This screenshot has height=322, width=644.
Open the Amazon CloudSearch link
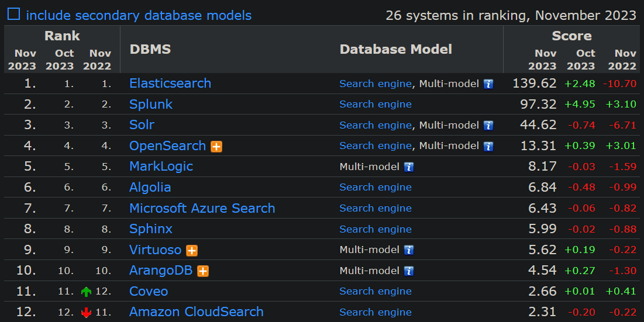(x=197, y=311)
